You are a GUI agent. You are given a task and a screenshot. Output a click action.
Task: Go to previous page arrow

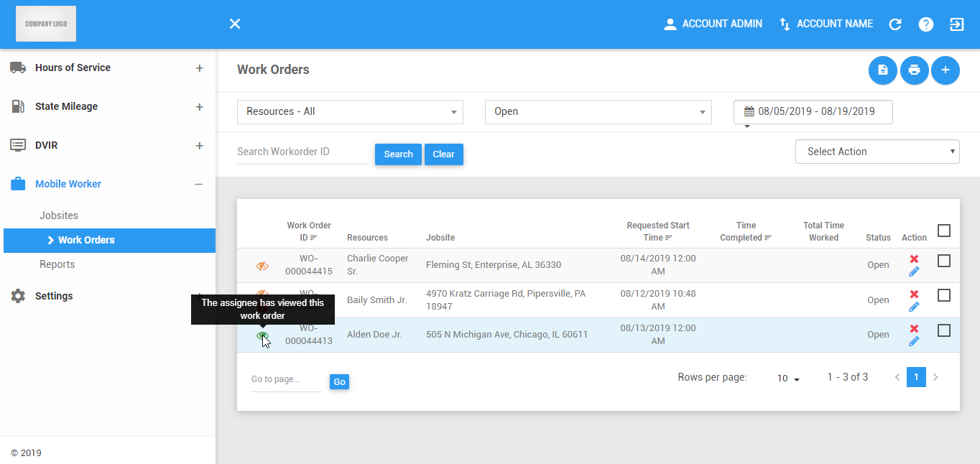click(x=897, y=377)
